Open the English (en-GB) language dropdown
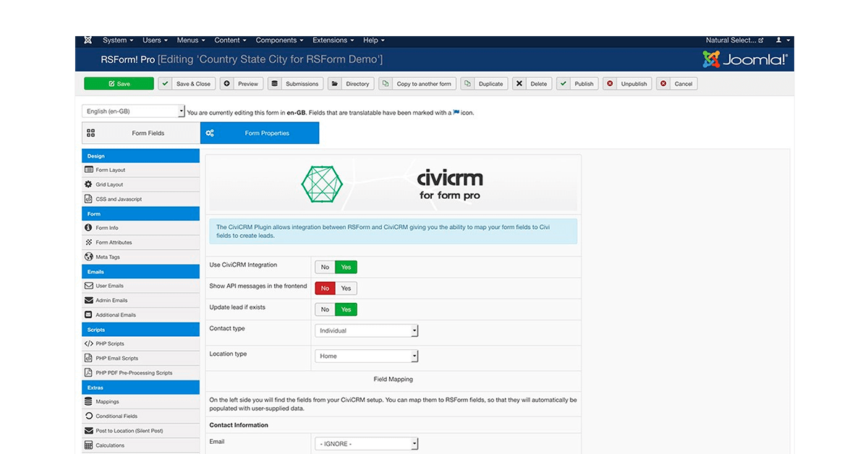Viewport: 868px width, 454px height. 134,111
